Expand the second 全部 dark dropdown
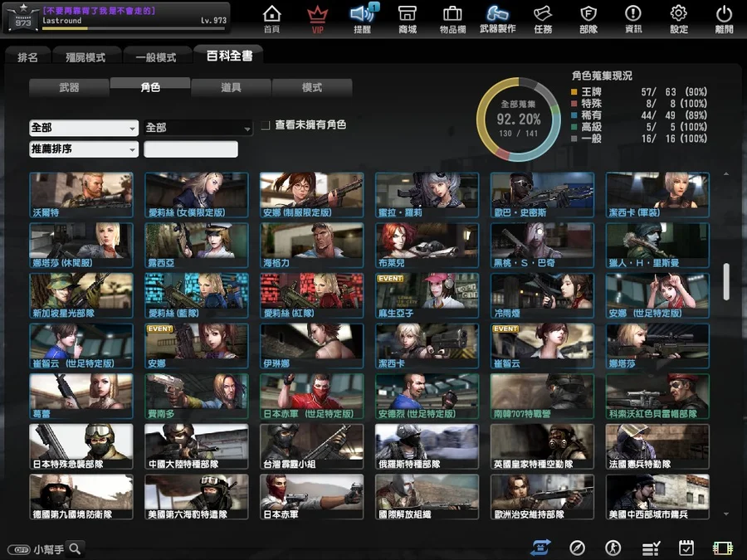The image size is (747, 560). tap(198, 128)
